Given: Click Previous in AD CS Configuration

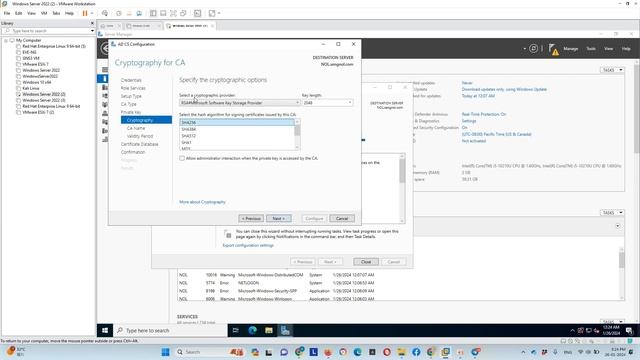Looking at the screenshot, I should click(x=251, y=218).
